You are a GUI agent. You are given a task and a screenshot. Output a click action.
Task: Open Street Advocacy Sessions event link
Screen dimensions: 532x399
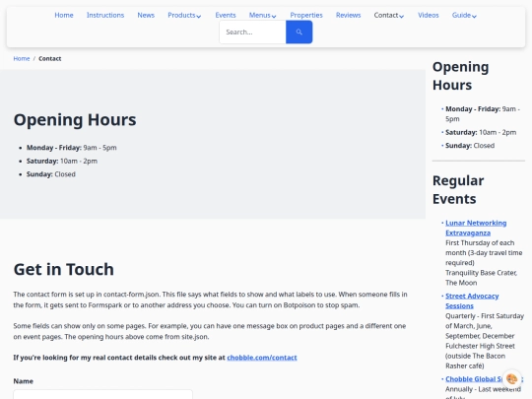(472, 300)
